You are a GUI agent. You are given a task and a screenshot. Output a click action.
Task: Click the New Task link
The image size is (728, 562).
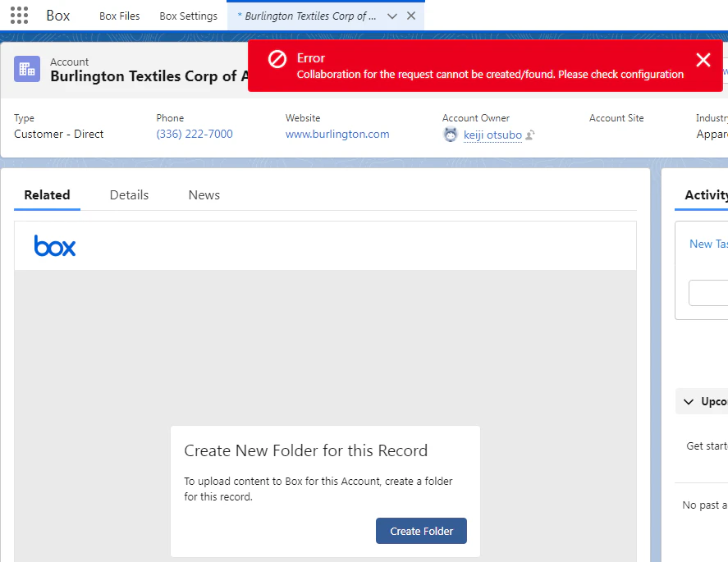708,244
